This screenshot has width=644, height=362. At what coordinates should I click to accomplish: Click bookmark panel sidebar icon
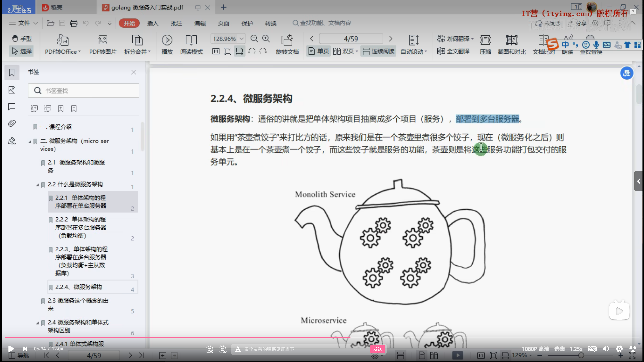click(12, 73)
